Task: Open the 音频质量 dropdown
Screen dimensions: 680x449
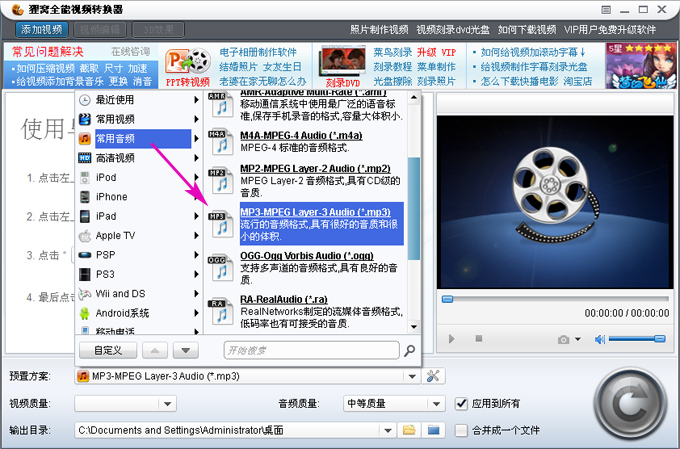Action: pos(436,404)
